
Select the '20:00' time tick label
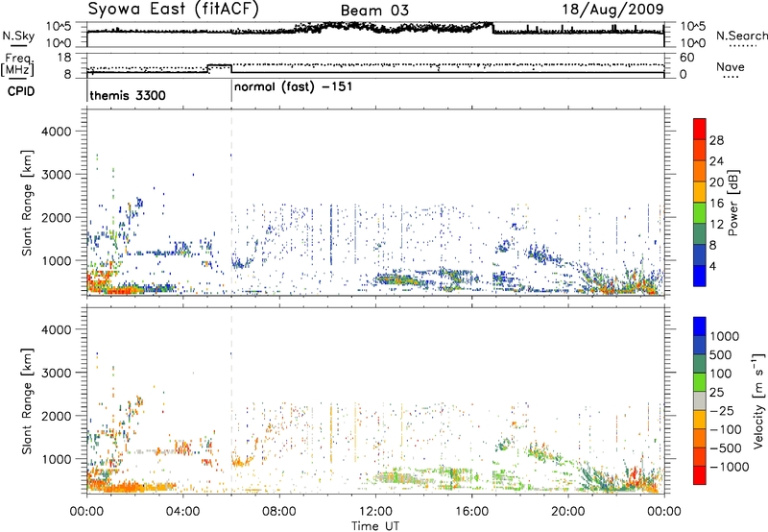pyautogui.click(x=567, y=512)
